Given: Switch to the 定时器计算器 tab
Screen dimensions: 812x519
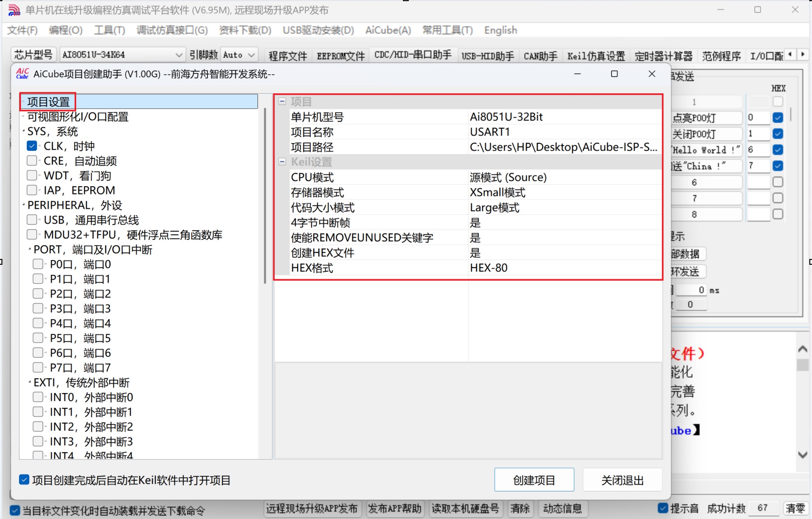Looking at the screenshot, I should point(664,56).
